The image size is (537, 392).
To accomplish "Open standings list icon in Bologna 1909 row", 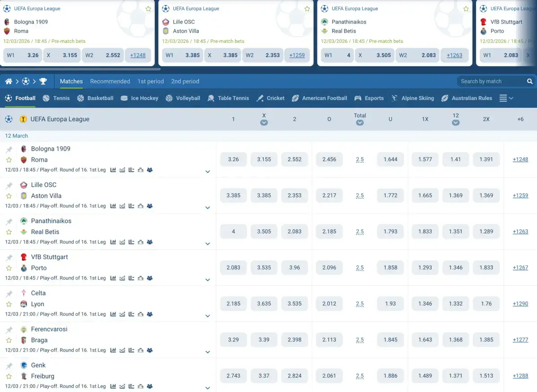I will point(131,170).
